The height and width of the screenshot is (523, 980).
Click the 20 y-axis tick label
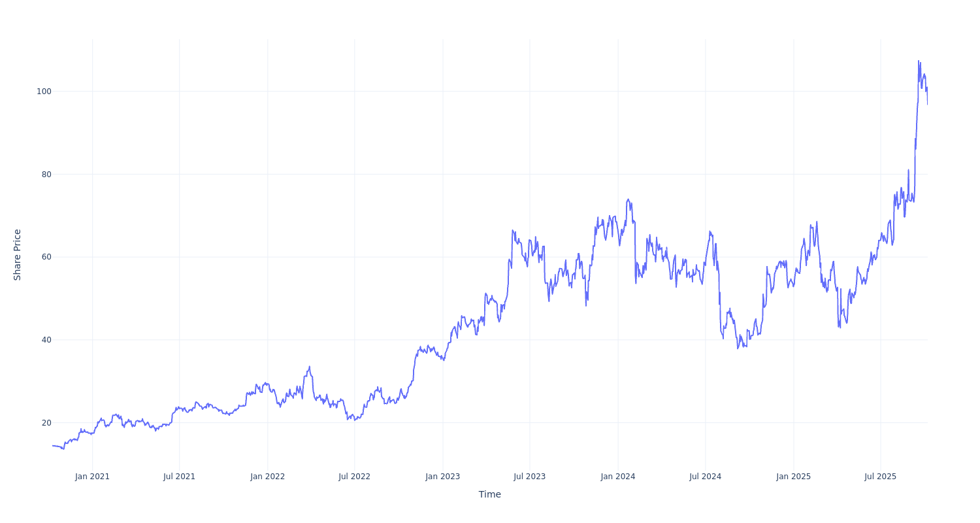coord(46,423)
